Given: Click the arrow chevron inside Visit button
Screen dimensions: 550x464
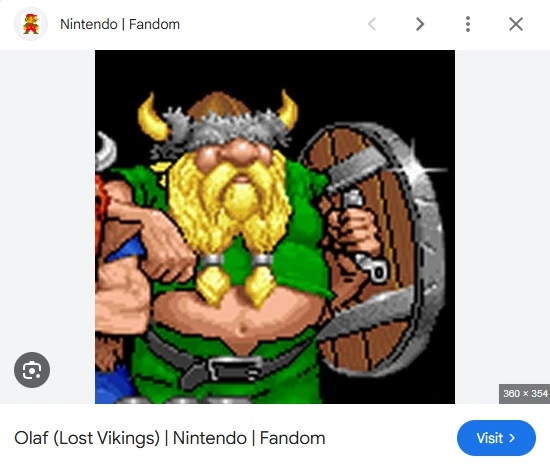Looking at the screenshot, I should 512,438.
